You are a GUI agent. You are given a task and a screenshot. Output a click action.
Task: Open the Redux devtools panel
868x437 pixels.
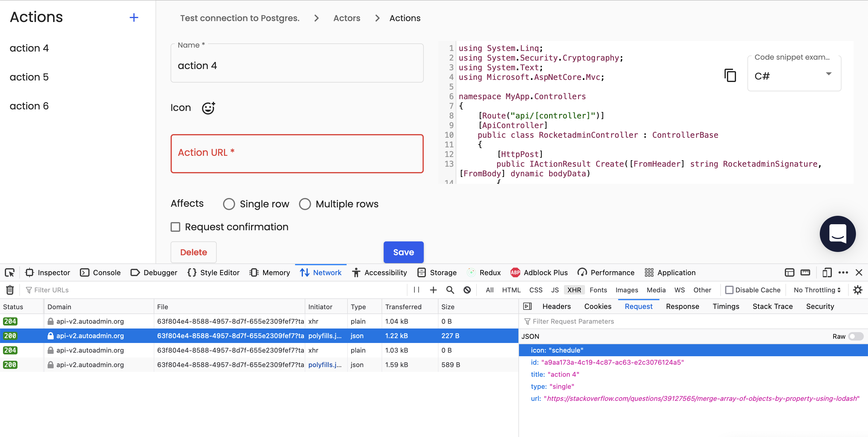484,272
